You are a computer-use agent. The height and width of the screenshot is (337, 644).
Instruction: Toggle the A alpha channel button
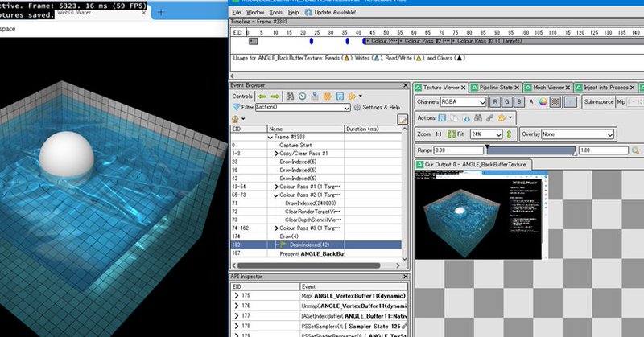click(x=531, y=102)
